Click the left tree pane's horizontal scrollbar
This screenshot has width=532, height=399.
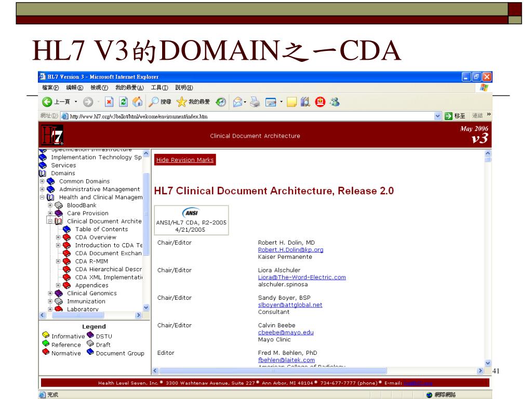[x=90, y=315]
